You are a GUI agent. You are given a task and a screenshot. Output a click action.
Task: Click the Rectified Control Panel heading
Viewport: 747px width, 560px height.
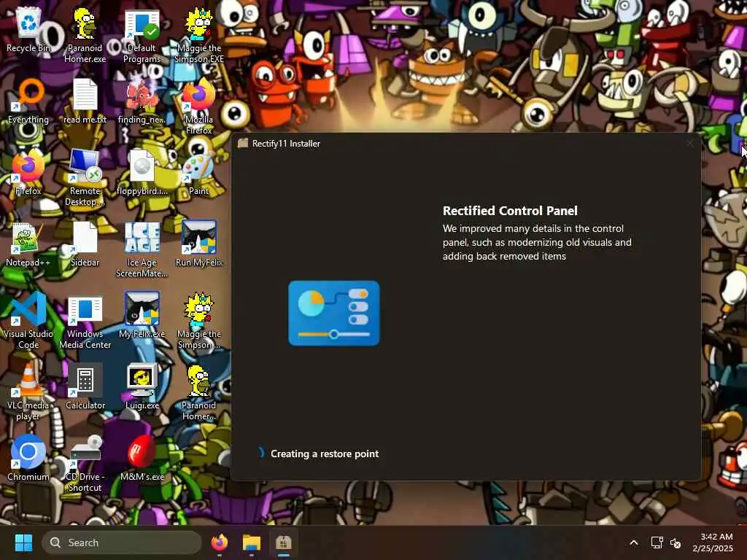point(510,211)
